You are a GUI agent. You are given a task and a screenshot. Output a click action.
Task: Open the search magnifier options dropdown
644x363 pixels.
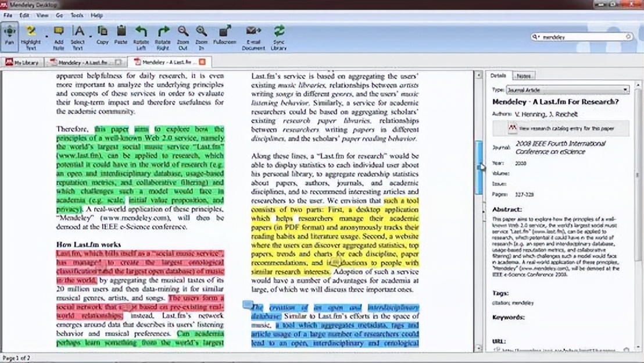coord(537,37)
